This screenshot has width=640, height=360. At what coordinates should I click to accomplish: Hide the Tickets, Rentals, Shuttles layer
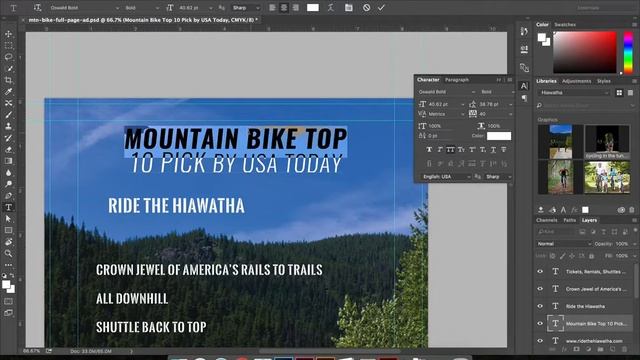(x=540, y=271)
